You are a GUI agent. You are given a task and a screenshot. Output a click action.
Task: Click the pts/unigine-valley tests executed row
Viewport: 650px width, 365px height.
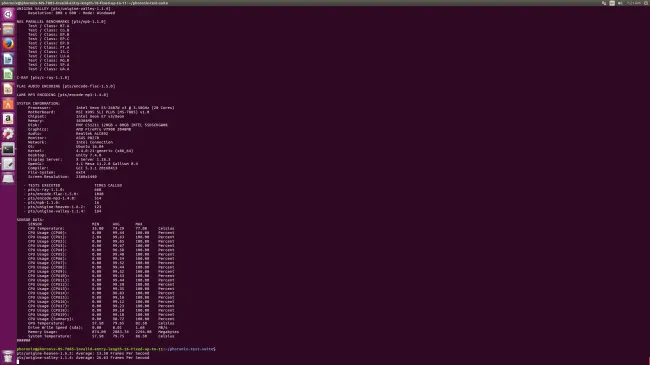click(x=63, y=211)
